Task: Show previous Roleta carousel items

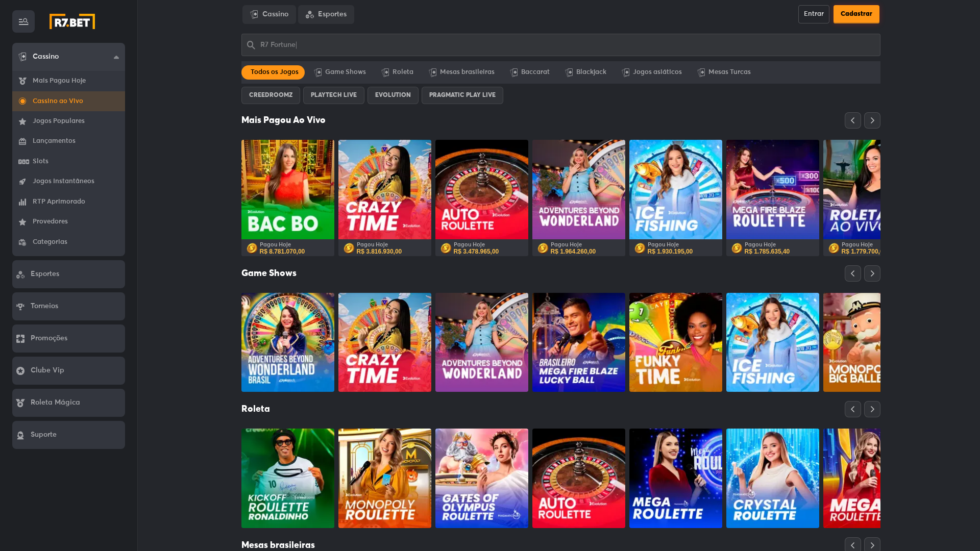Action: [x=852, y=409]
